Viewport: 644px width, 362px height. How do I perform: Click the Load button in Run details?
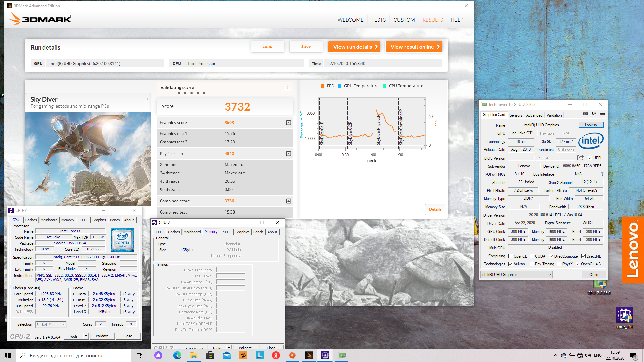pos(267,47)
